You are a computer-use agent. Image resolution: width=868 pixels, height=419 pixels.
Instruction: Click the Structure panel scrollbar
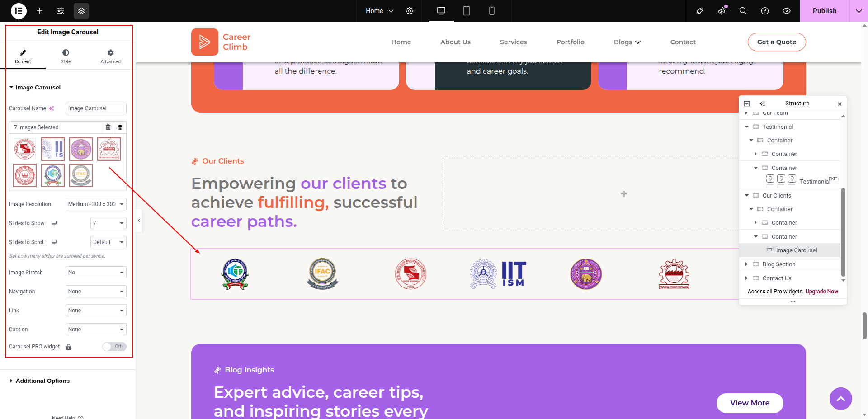tap(843, 232)
